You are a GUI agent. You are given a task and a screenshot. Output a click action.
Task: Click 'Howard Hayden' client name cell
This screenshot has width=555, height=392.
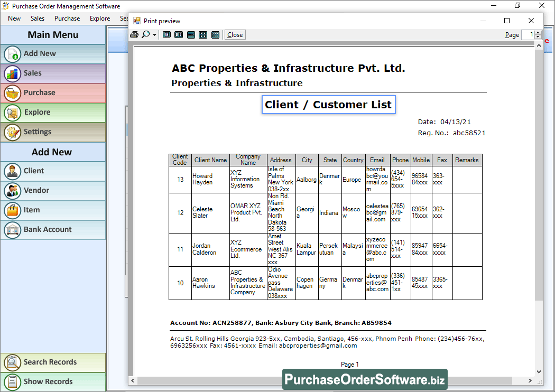(210, 180)
